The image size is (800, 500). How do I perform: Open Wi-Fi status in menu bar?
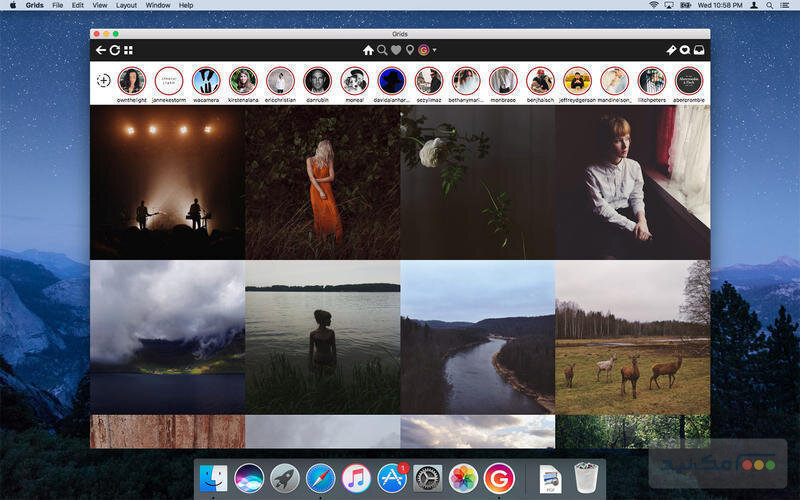pos(654,5)
